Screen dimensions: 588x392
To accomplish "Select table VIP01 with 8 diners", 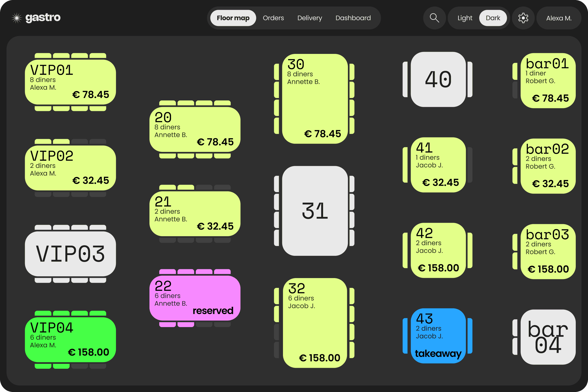I will tap(70, 83).
